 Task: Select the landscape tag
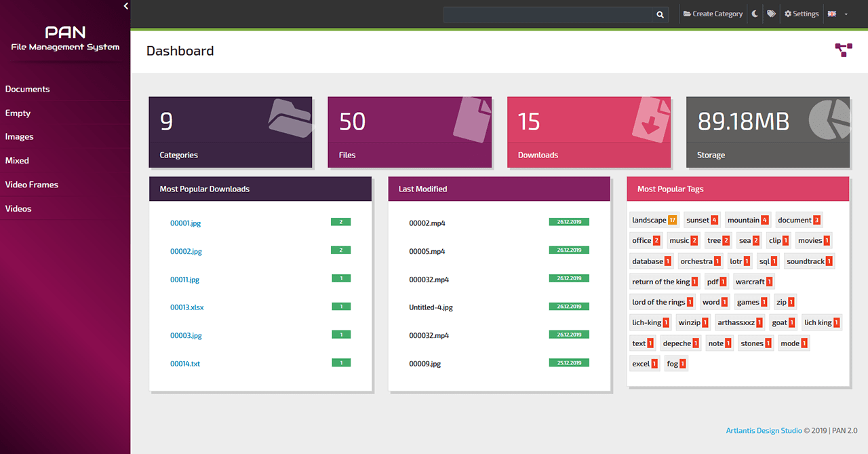pos(649,220)
